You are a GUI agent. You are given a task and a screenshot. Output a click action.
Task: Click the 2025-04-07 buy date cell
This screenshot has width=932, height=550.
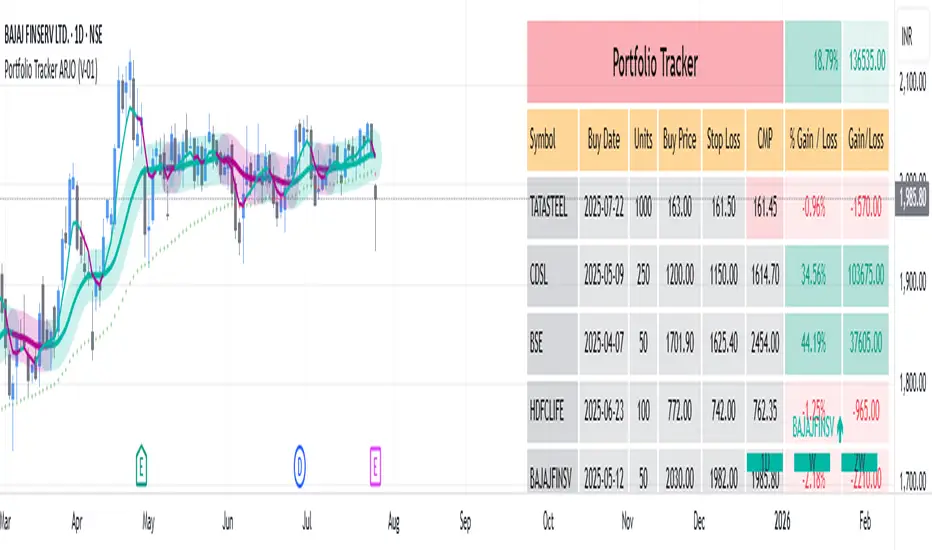pyautogui.click(x=604, y=343)
